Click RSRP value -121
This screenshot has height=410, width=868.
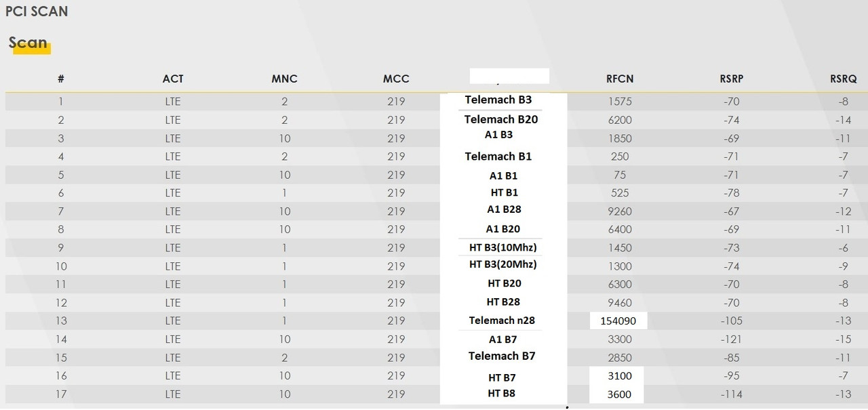732,340
